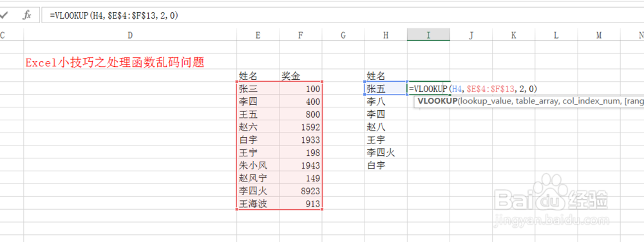Select the bonus cell with value 800
The height and width of the screenshot is (242, 644).
[x=301, y=114]
